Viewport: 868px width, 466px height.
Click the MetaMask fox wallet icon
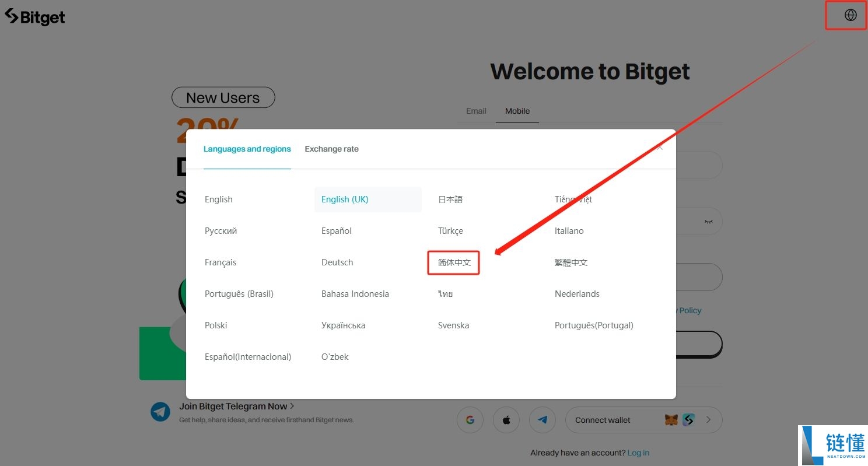click(671, 420)
